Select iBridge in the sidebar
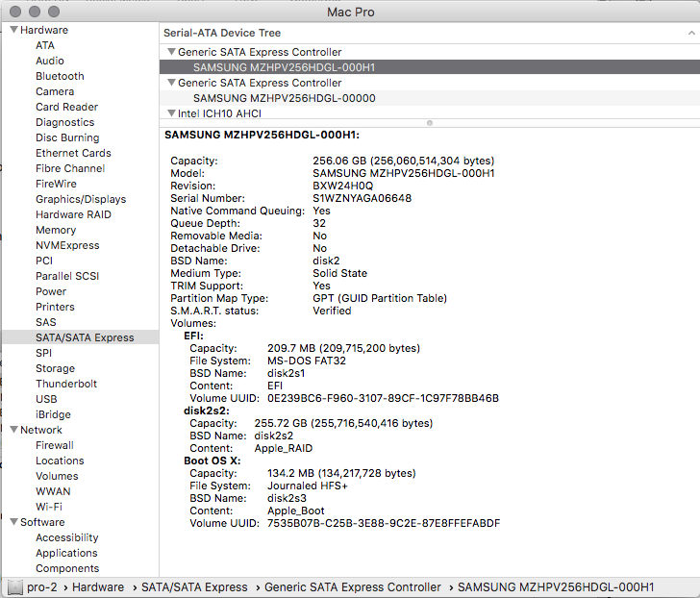Image resolution: width=700 pixels, height=598 pixels. (53, 415)
